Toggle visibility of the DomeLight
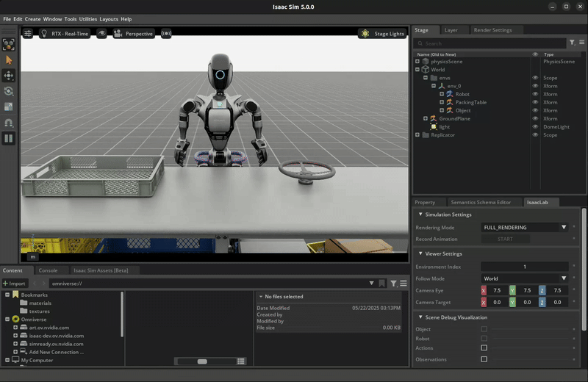This screenshot has height=382, width=588. pyautogui.click(x=535, y=126)
